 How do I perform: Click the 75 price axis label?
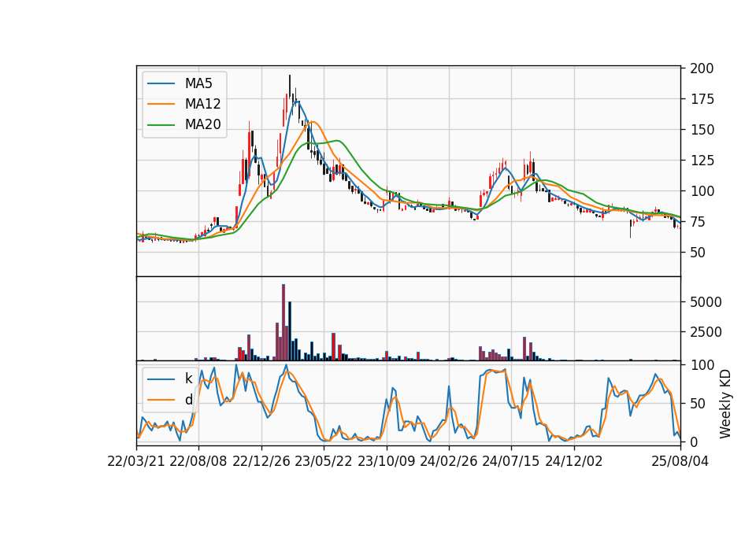pos(698,222)
